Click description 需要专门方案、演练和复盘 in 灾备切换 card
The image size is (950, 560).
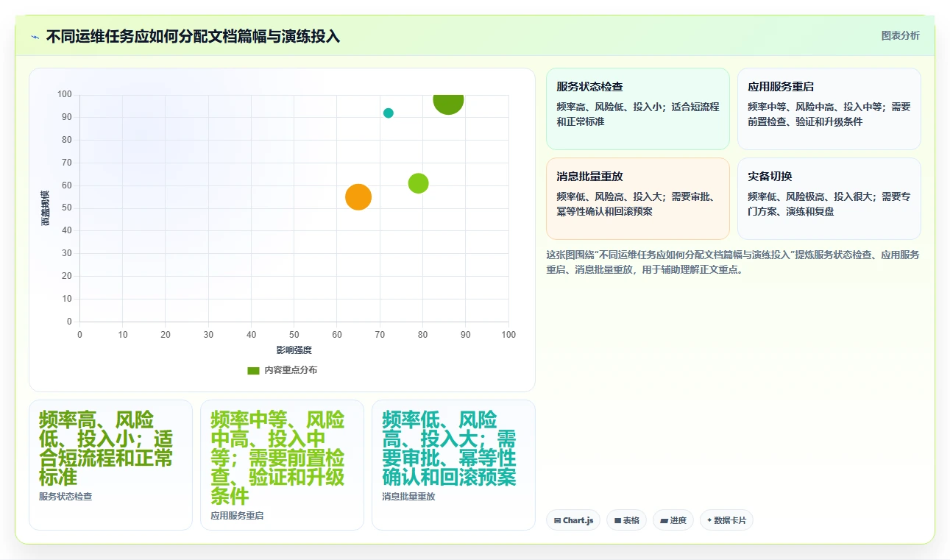(x=829, y=204)
